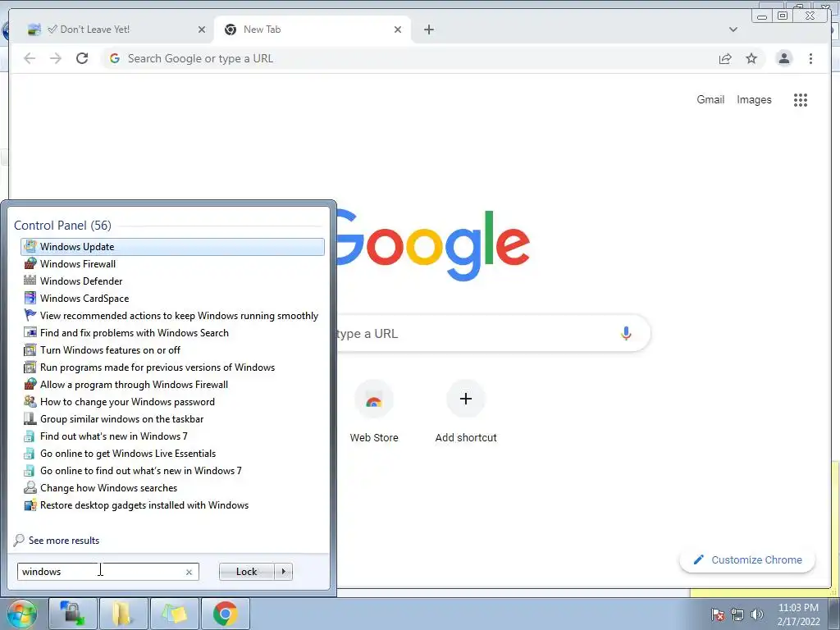Click Chrome back arrow

pos(30,58)
